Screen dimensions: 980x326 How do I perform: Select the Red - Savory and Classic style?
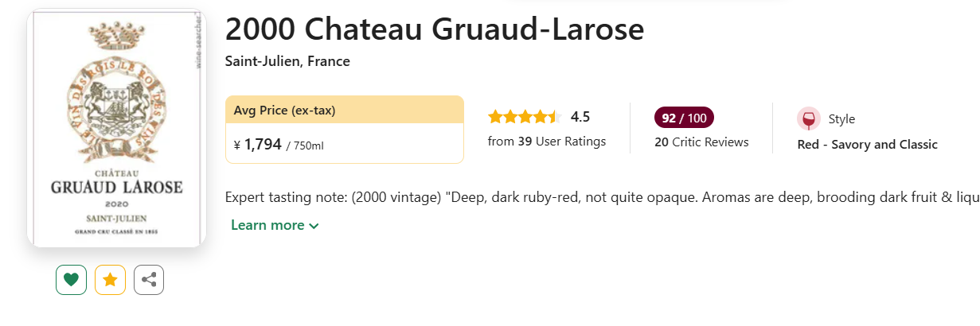pyautogui.click(x=867, y=145)
